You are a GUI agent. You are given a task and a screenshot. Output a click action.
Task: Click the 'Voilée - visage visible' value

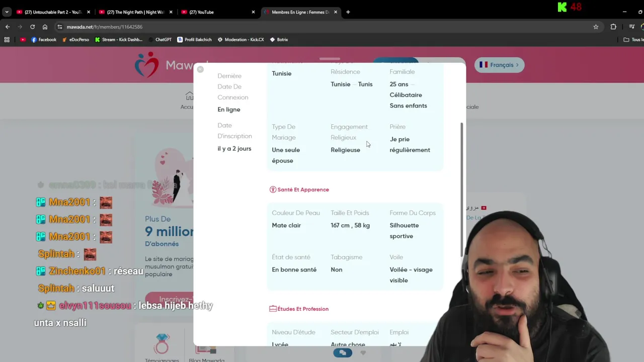pyautogui.click(x=411, y=275)
